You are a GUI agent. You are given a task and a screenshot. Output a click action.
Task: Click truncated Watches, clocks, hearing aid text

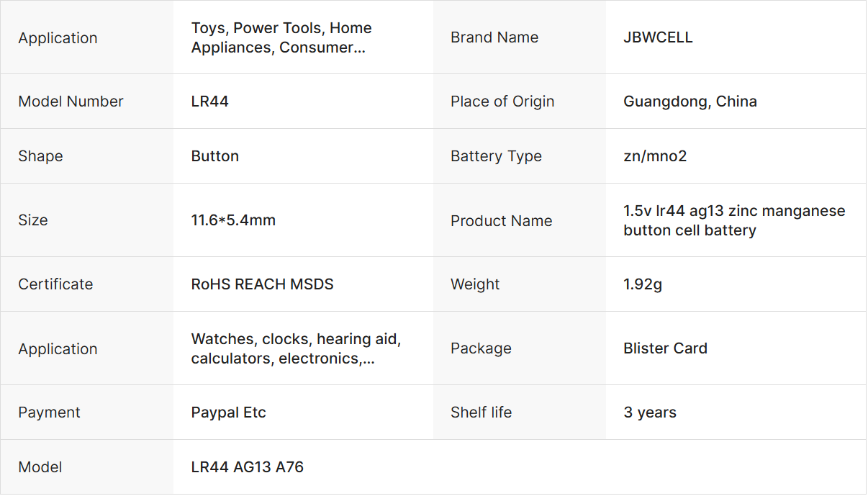(296, 348)
